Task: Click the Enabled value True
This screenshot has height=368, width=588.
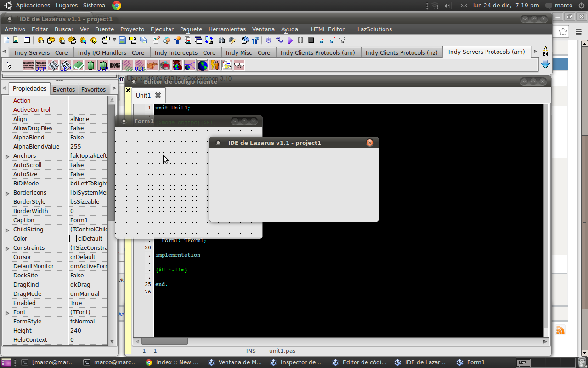Action: [88, 303]
